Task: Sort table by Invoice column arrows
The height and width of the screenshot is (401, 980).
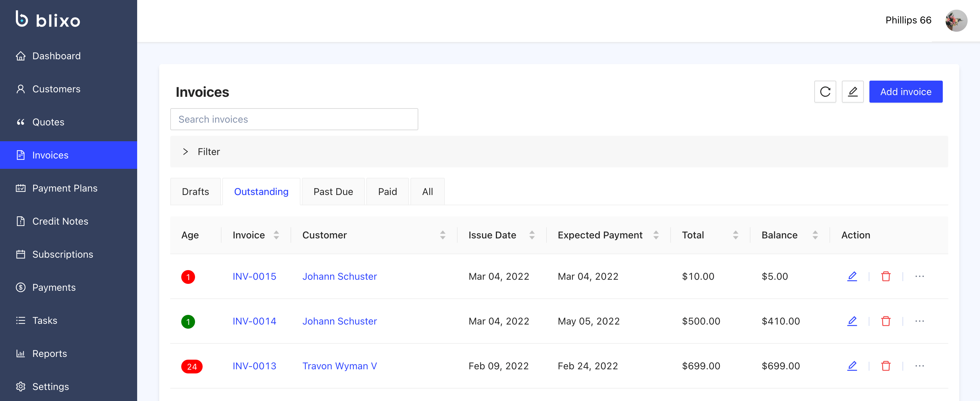Action: point(276,235)
